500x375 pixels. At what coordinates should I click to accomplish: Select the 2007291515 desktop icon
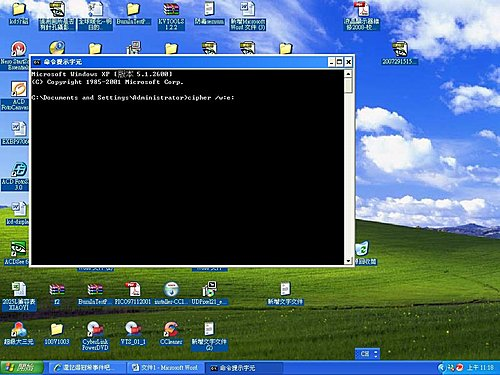(400, 53)
